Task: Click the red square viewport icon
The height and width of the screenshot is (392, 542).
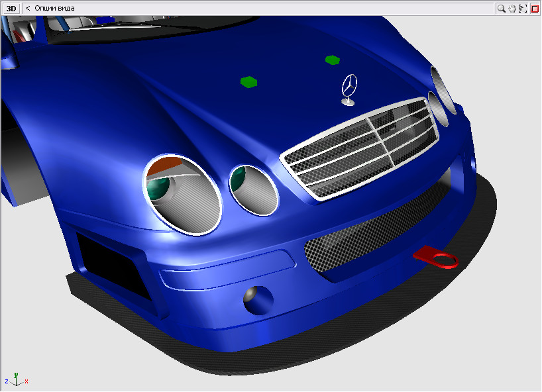Action: tap(535, 9)
